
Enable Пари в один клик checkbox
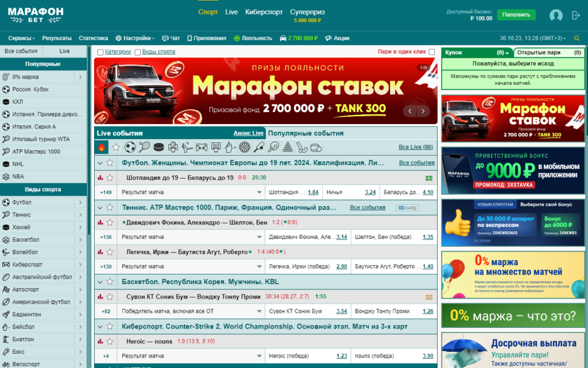pyautogui.click(x=432, y=52)
